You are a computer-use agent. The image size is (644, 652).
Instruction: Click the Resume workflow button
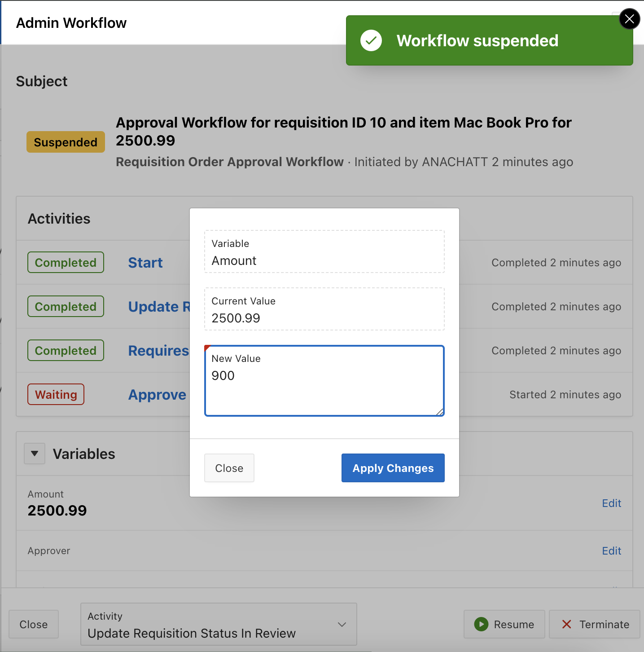[504, 624]
